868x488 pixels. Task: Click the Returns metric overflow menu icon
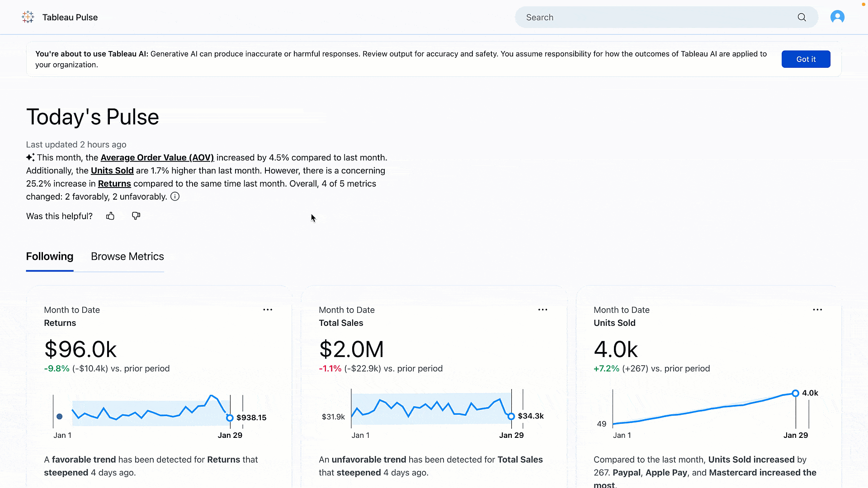point(268,310)
